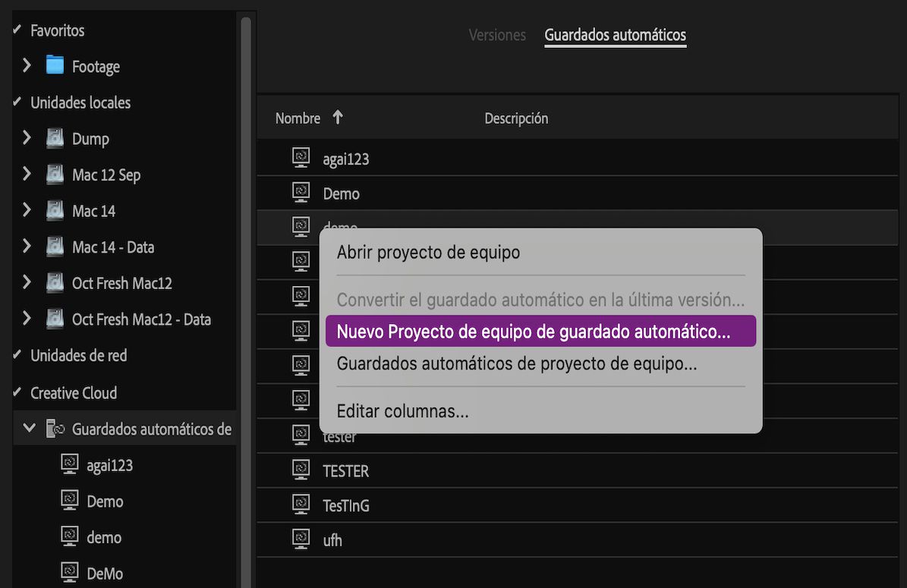Click the TESTER project icon in the list

tap(301, 470)
